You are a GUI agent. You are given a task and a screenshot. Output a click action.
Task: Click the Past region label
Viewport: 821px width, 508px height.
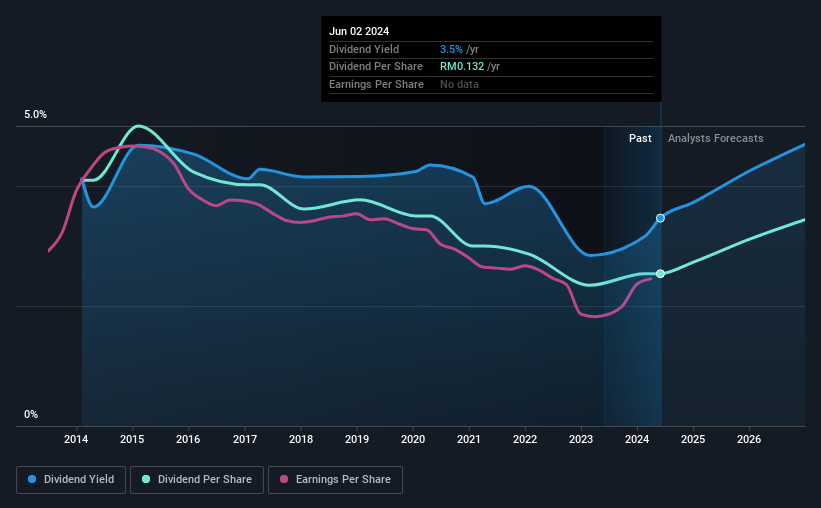tap(640, 138)
